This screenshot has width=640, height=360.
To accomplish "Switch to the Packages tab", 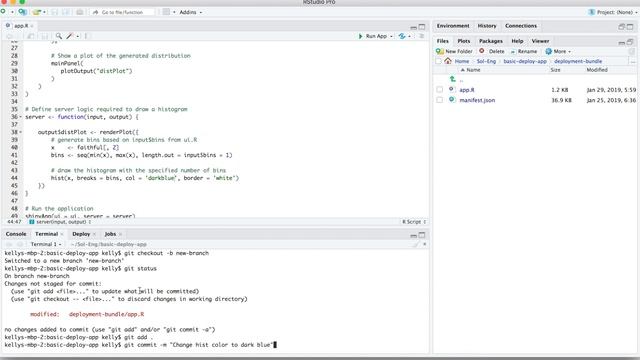I will point(491,41).
